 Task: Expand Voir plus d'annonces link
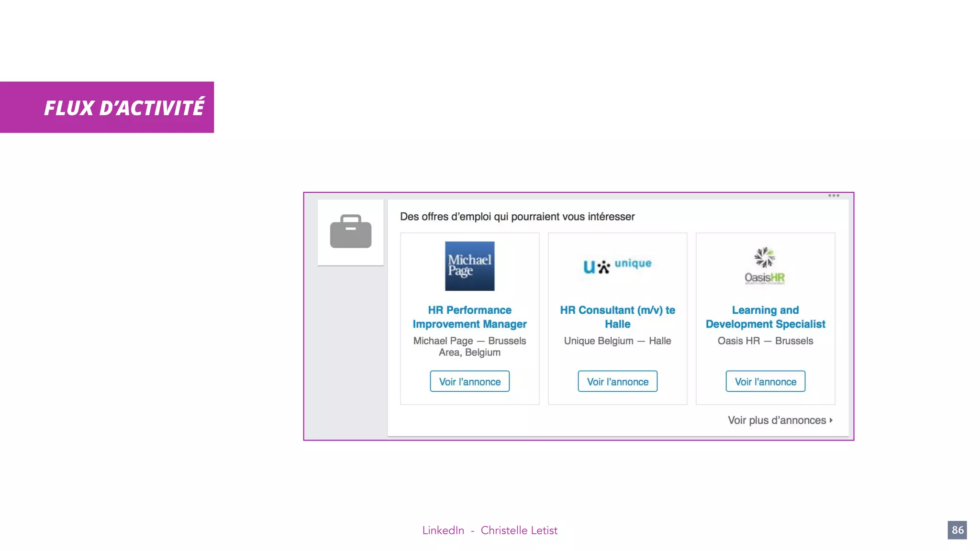coord(780,420)
